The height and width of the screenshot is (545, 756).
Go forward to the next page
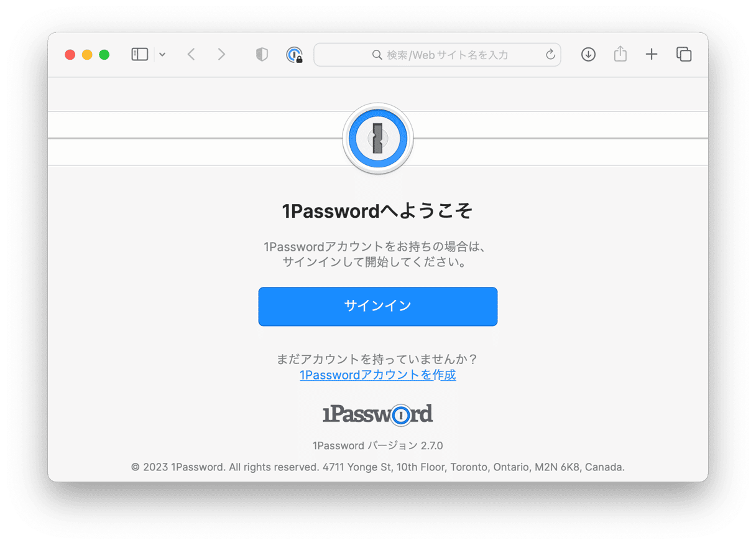221,55
